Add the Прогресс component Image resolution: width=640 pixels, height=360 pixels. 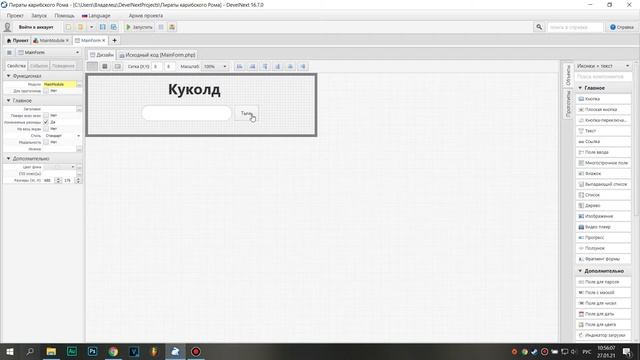click(x=603, y=237)
